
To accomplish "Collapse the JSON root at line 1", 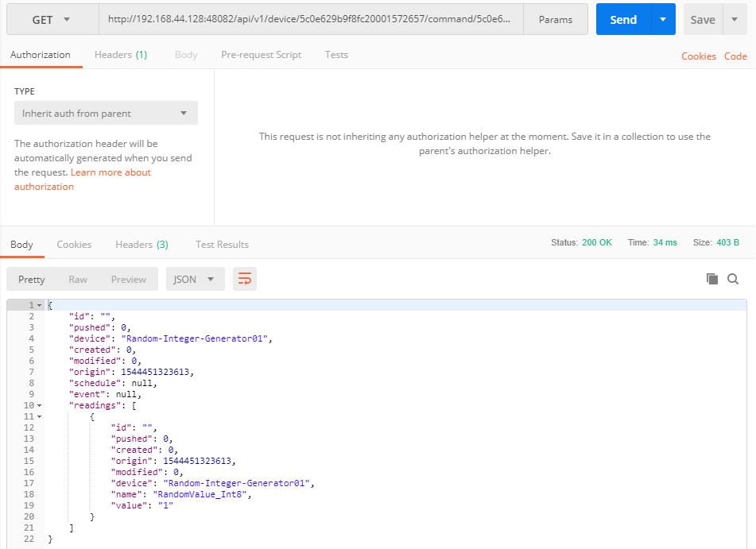I will click(x=40, y=305).
